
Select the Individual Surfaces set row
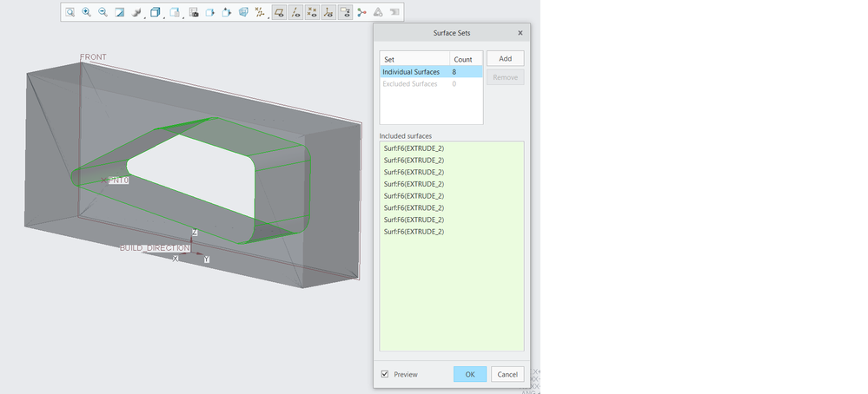click(x=411, y=72)
